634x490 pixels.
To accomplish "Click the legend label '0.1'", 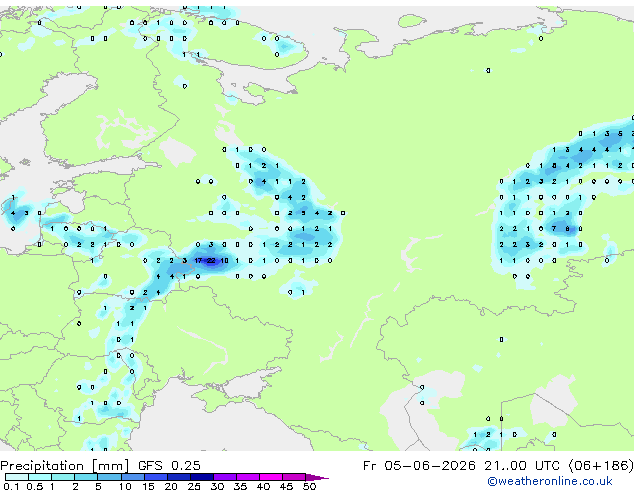I will point(11,486).
